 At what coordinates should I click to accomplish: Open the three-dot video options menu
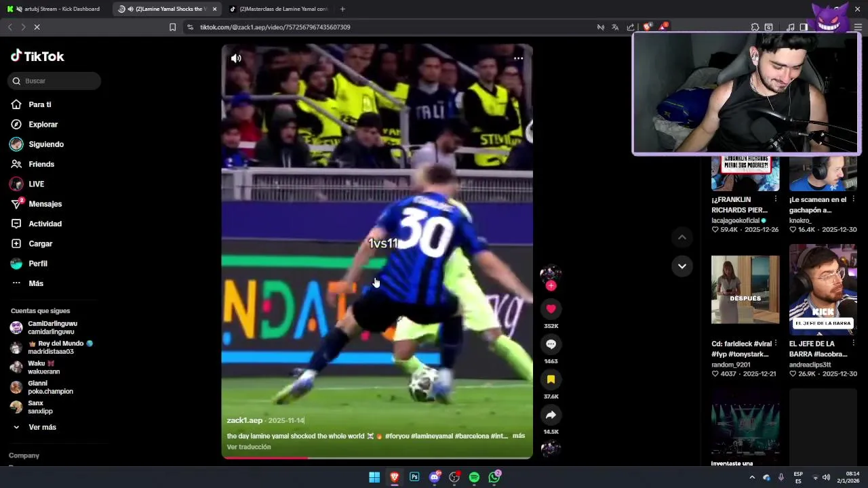(518, 58)
